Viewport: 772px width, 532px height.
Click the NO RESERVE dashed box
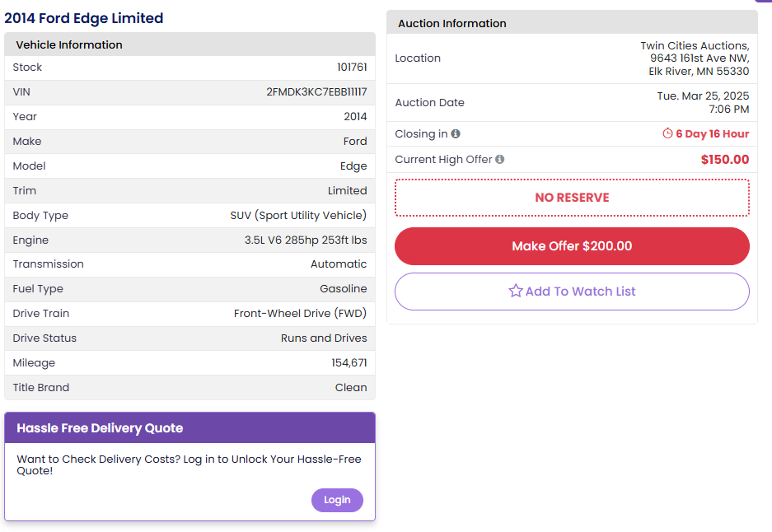pyautogui.click(x=572, y=198)
